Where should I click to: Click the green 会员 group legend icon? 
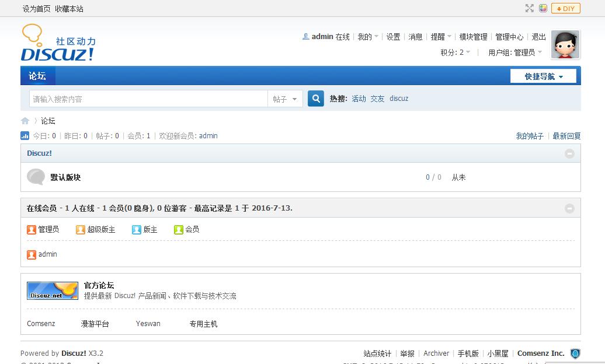click(x=179, y=229)
